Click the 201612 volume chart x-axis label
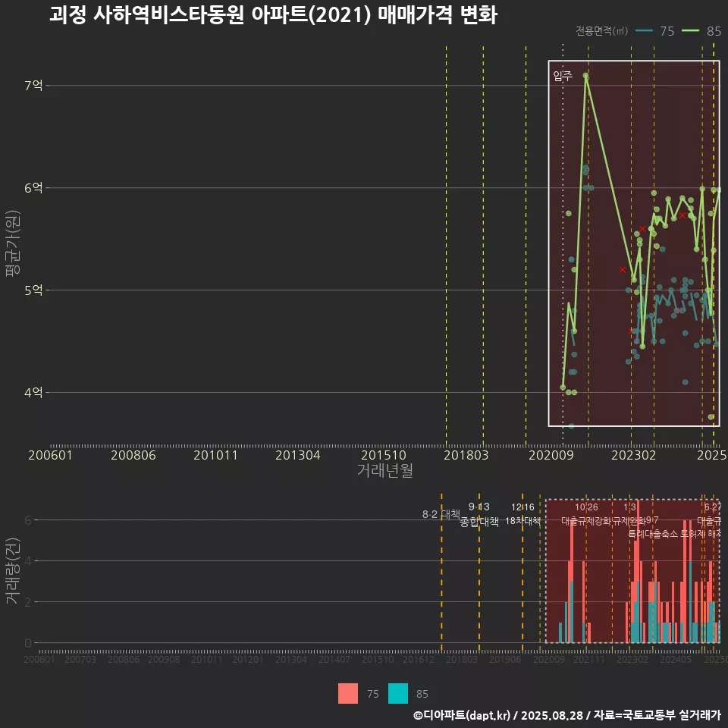This screenshot has height=728, width=728. click(419, 659)
